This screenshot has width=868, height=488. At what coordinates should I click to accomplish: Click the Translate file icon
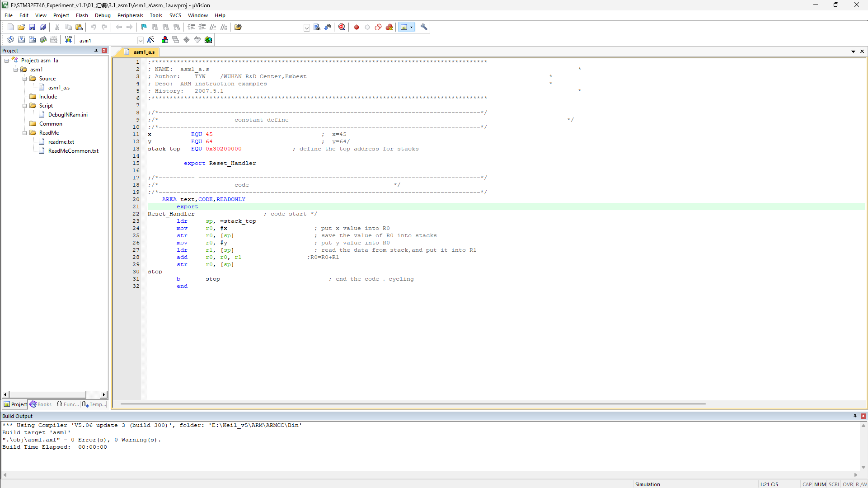[x=10, y=40]
